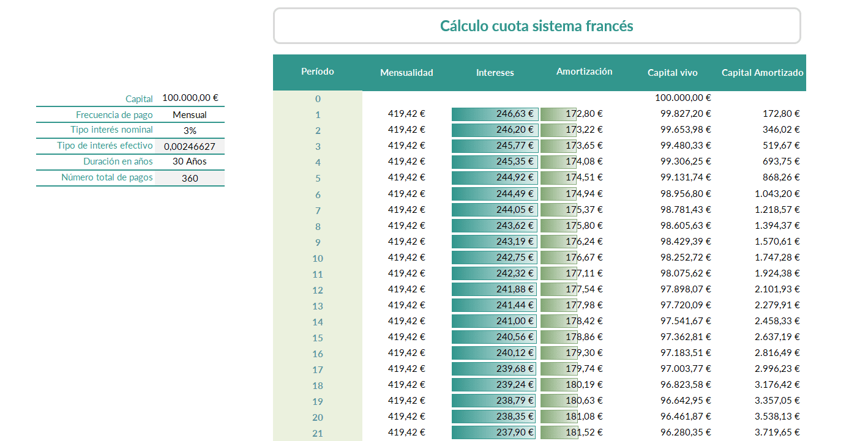868x441 pixels.
Task: Click the 'Amortización' column header
Action: pyautogui.click(x=585, y=72)
